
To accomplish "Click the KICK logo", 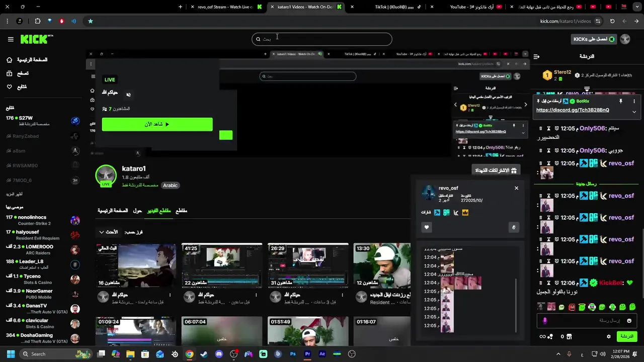I will point(36,39).
